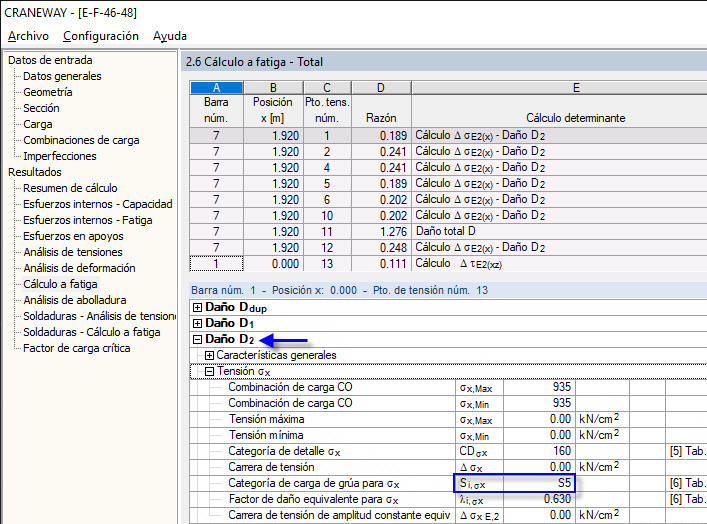Viewport: 707px width, 524px height.
Task: Select column E header
Action: pyautogui.click(x=559, y=87)
